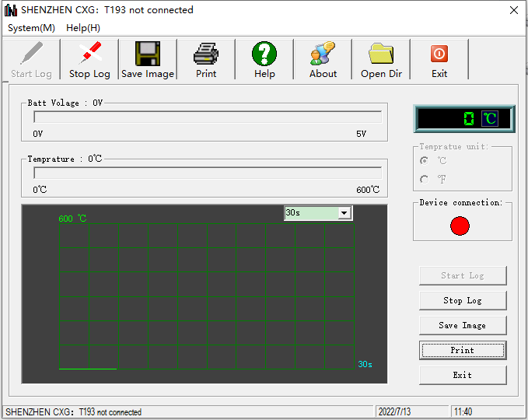Click the Start Log toolbar icon

pos(31,53)
